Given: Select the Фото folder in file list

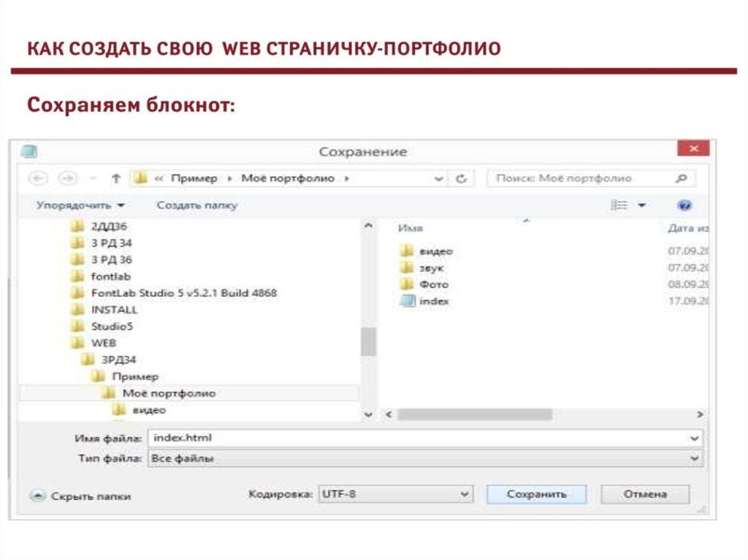Looking at the screenshot, I should (433, 284).
